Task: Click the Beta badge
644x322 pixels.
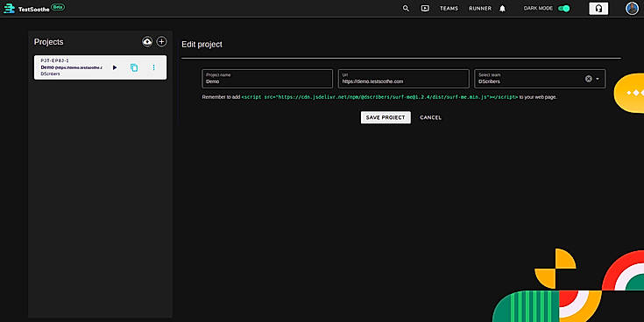Action: point(58,7)
